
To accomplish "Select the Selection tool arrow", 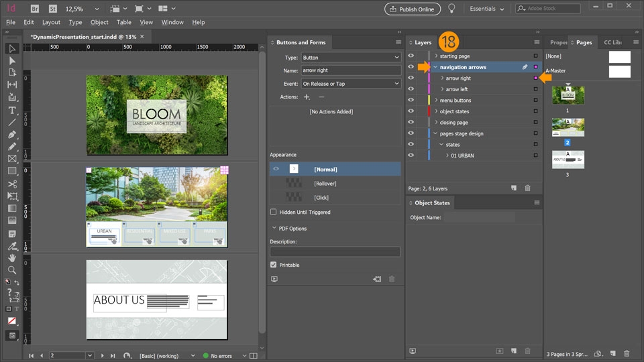I will point(12,49).
